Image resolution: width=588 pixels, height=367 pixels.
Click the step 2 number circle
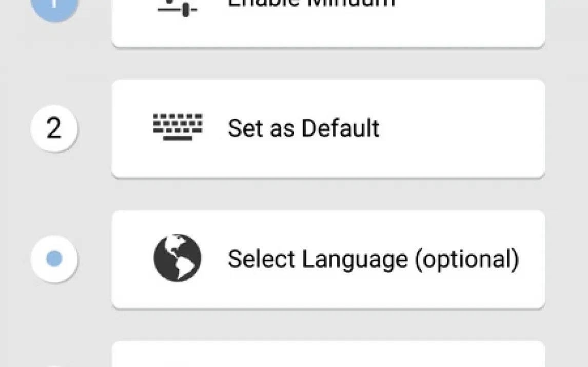pyautogui.click(x=54, y=128)
